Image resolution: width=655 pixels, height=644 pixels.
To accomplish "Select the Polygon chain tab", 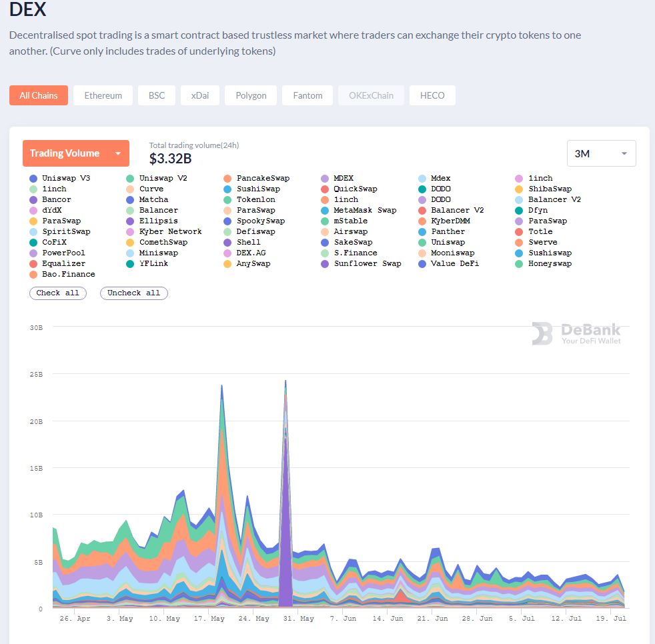I will point(251,95).
